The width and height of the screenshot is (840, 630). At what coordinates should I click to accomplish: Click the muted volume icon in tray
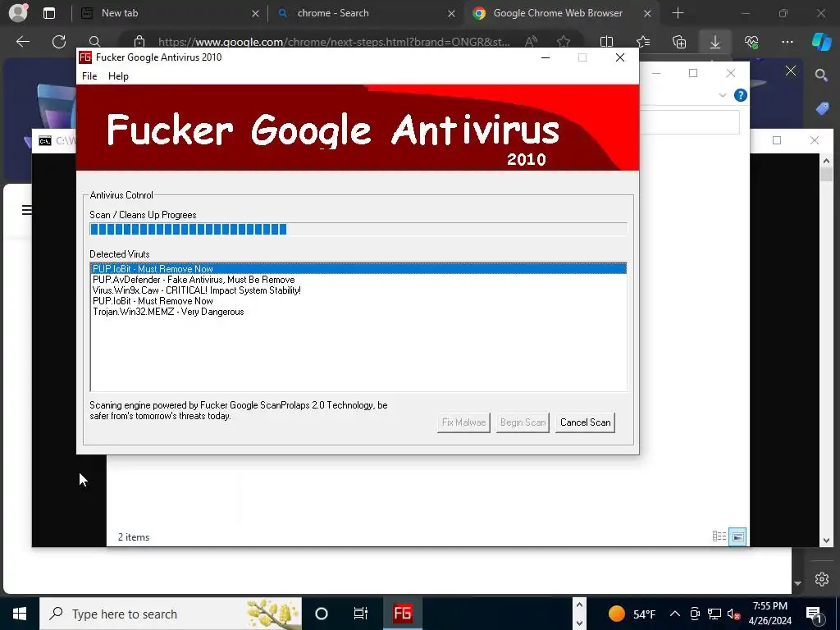coord(733,614)
